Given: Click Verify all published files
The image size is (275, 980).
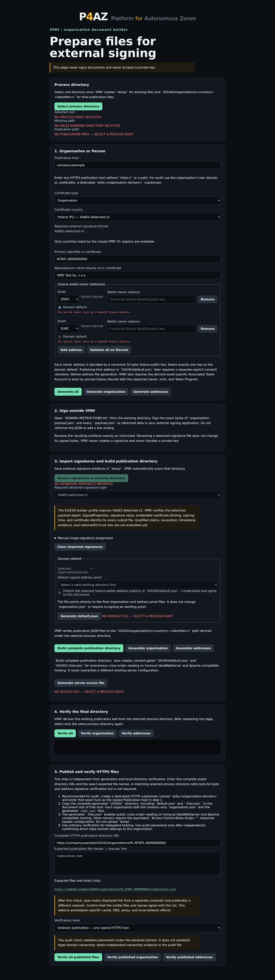Looking at the screenshot, I should click(x=78, y=957).
